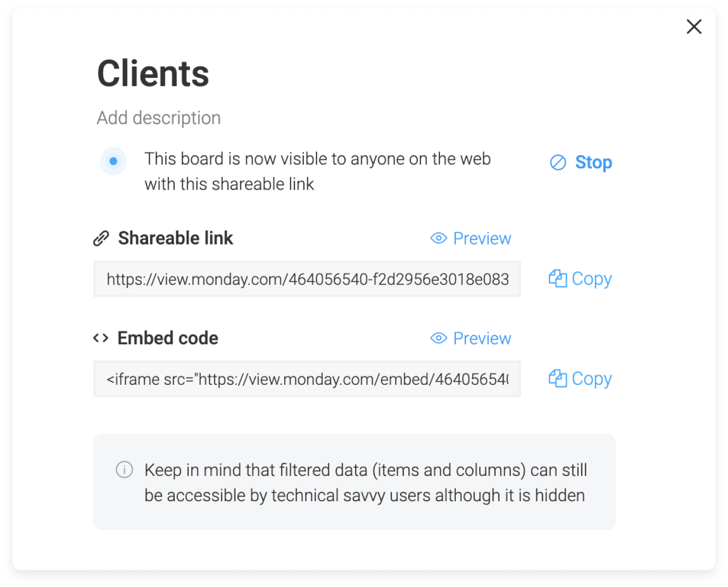Copy the embed code text

(x=580, y=379)
